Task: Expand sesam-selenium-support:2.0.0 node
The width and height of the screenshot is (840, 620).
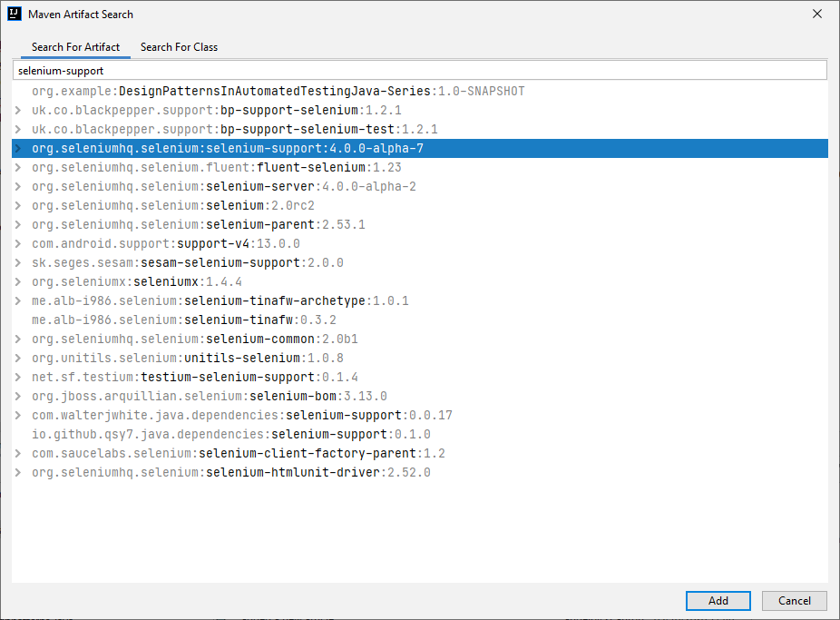Action: 18,262
